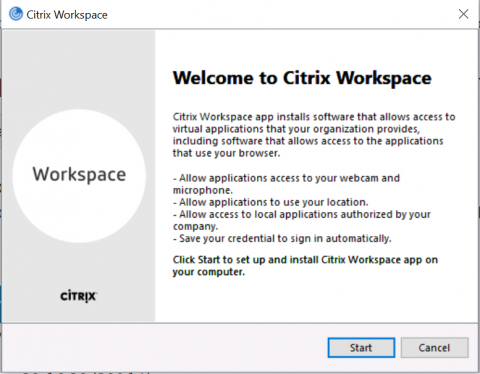
Task: Cancel the Citrix Workspace setup
Action: click(434, 348)
